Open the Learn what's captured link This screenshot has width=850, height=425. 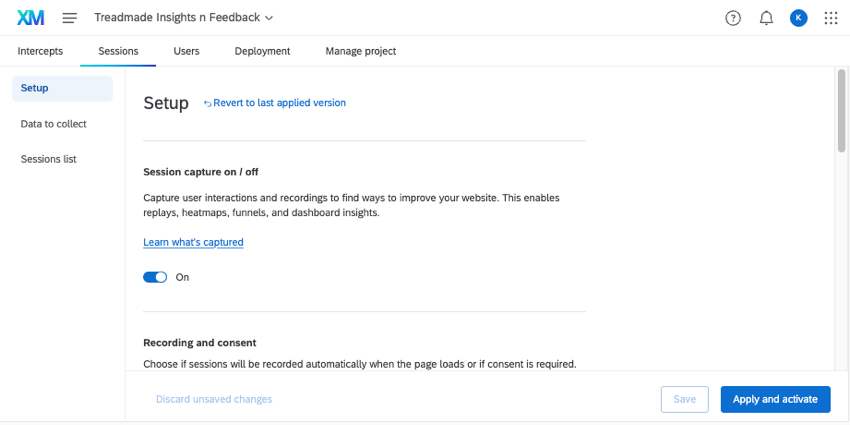pyautogui.click(x=193, y=242)
